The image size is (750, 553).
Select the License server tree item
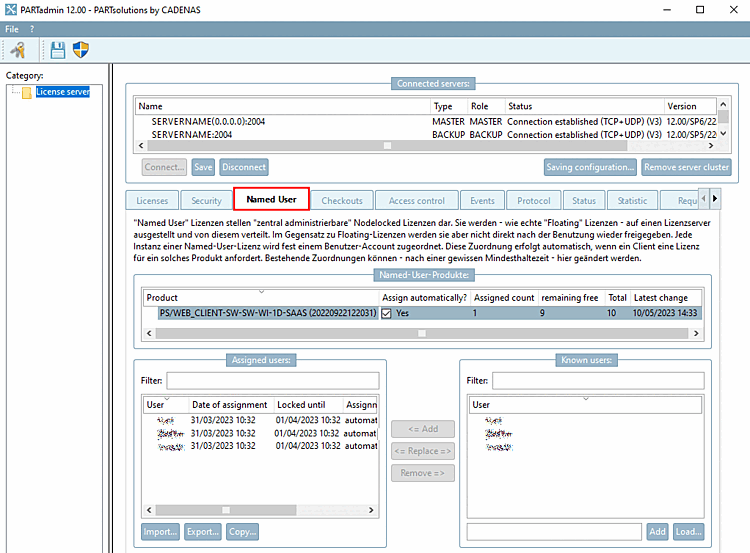coord(63,92)
